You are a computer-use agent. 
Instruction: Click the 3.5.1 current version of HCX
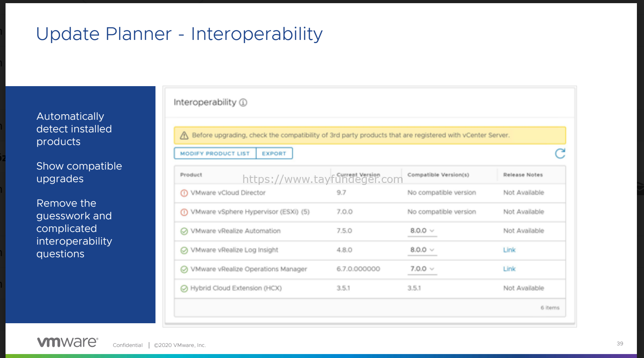[x=343, y=288]
